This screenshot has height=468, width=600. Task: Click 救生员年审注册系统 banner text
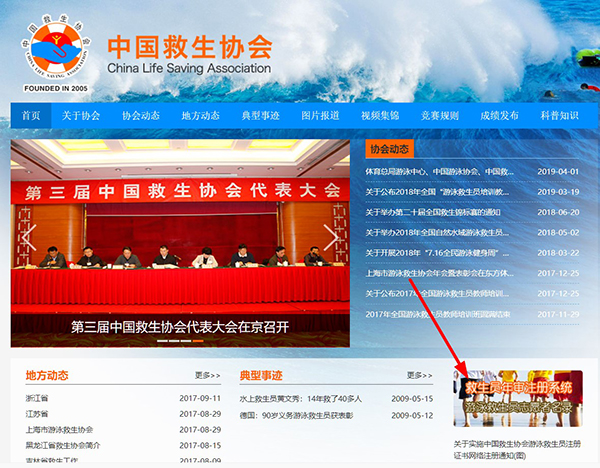[518, 388]
